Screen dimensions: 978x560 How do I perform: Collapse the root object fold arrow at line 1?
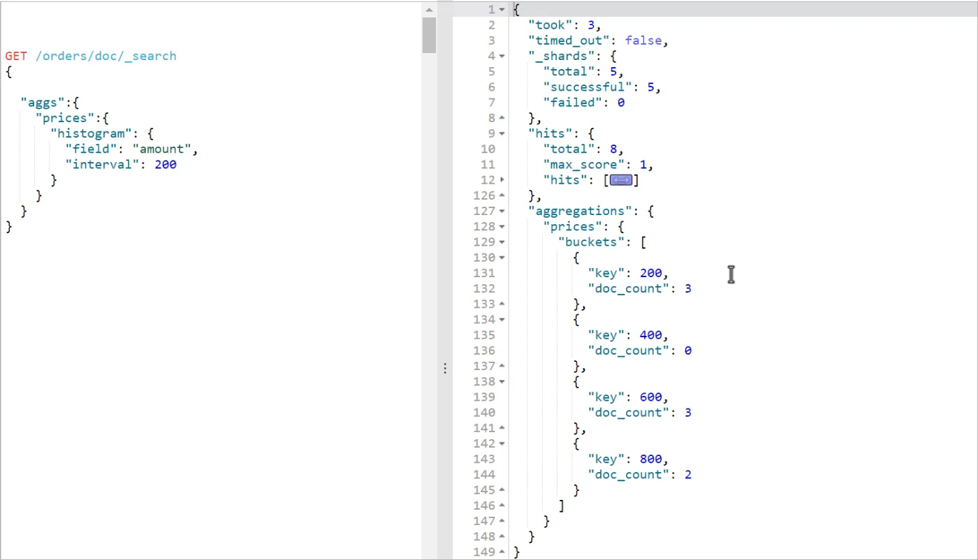click(502, 10)
